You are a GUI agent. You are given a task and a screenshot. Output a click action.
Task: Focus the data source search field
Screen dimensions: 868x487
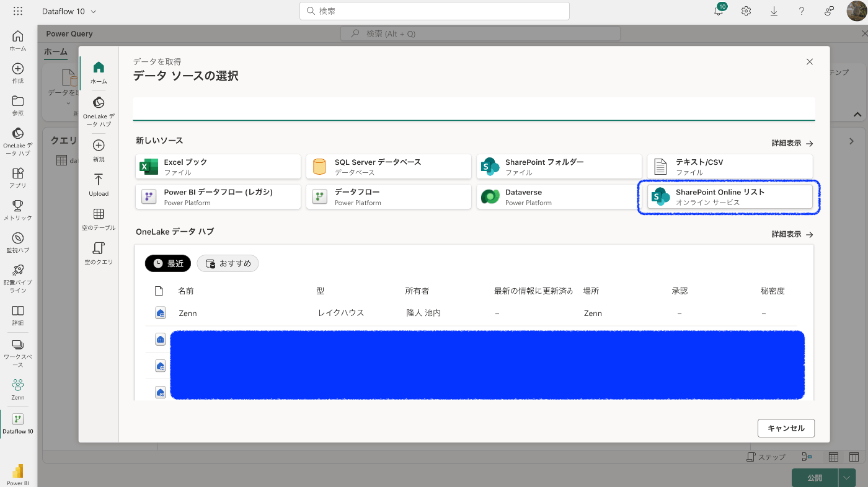(474, 108)
